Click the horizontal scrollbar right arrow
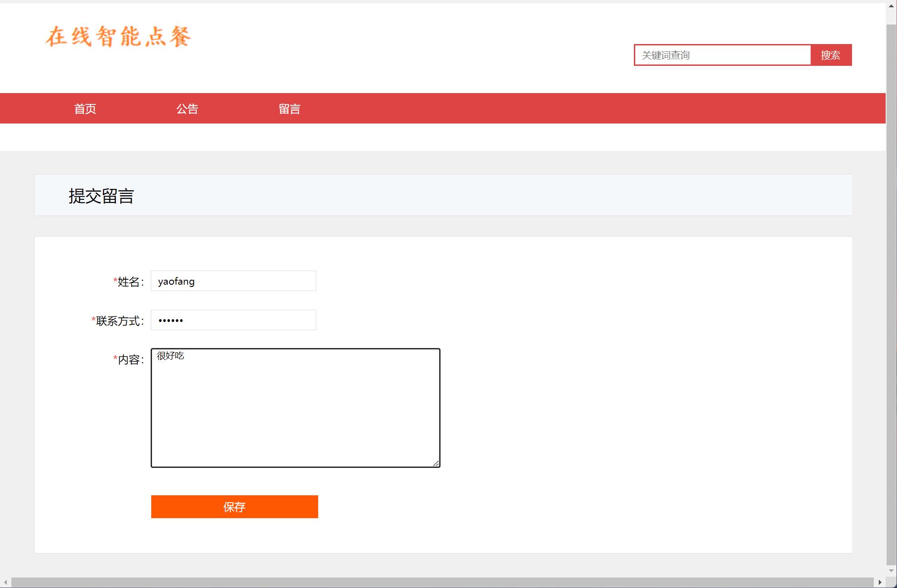This screenshot has height=588, width=897. [880, 582]
